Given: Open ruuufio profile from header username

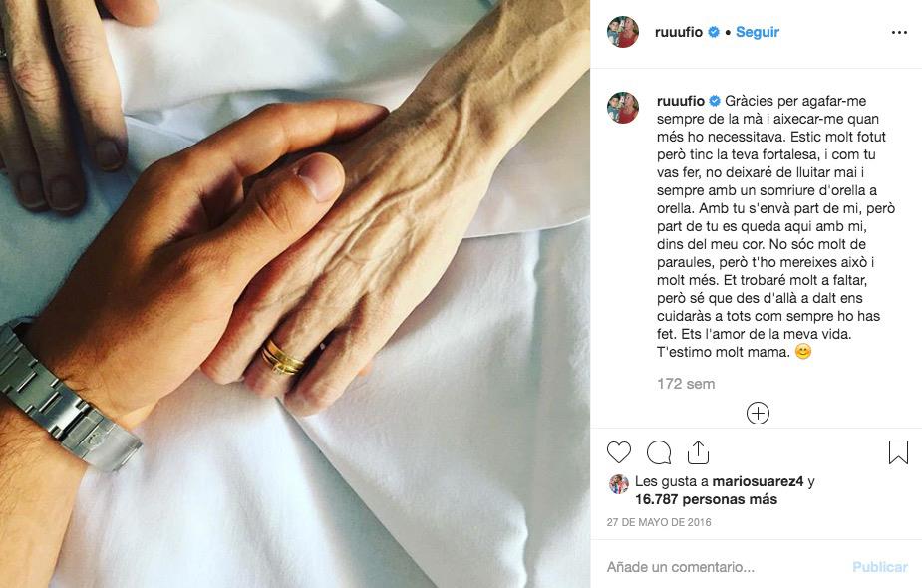Looking at the screenshot, I should point(679,32).
